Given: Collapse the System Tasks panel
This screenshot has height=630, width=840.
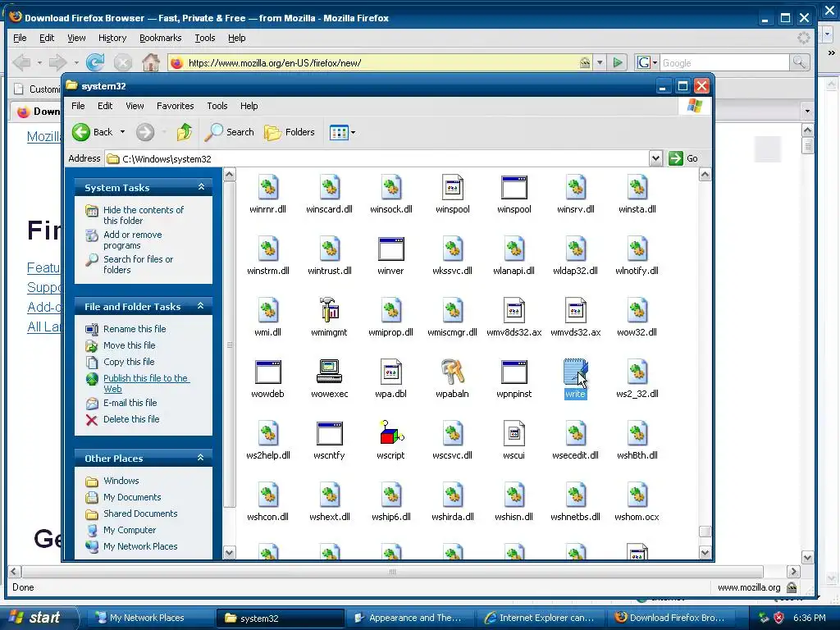Looking at the screenshot, I should click(x=201, y=187).
